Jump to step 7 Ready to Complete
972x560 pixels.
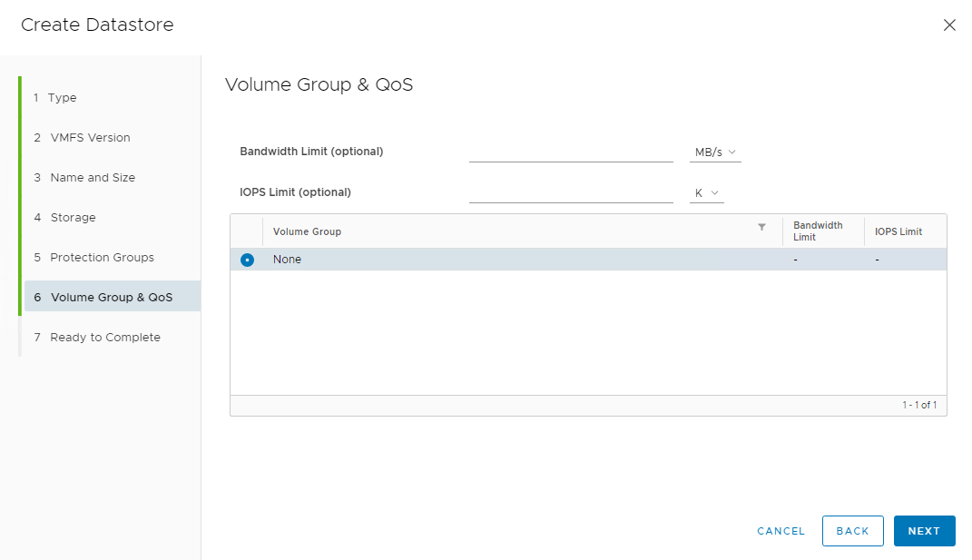[105, 338]
